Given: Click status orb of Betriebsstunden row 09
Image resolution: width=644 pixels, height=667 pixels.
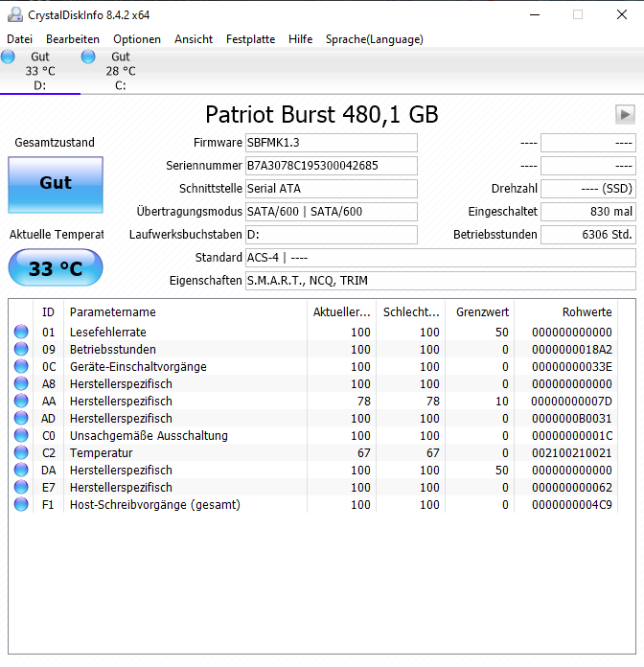Looking at the screenshot, I should pyautogui.click(x=21, y=349).
